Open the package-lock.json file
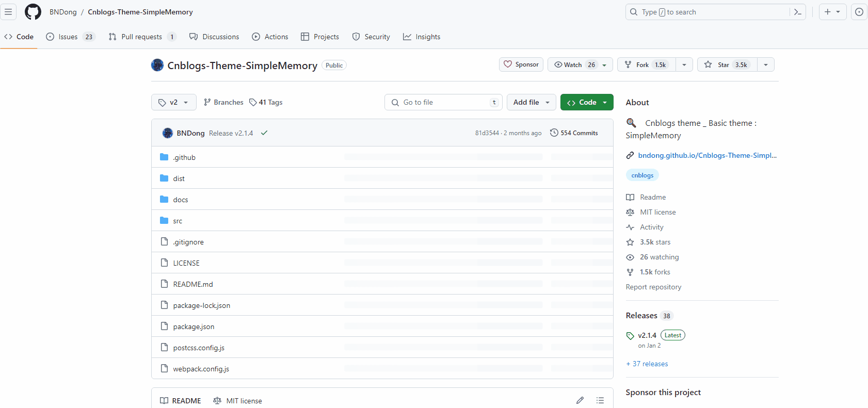The height and width of the screenshot is (408, 868). 202,305
